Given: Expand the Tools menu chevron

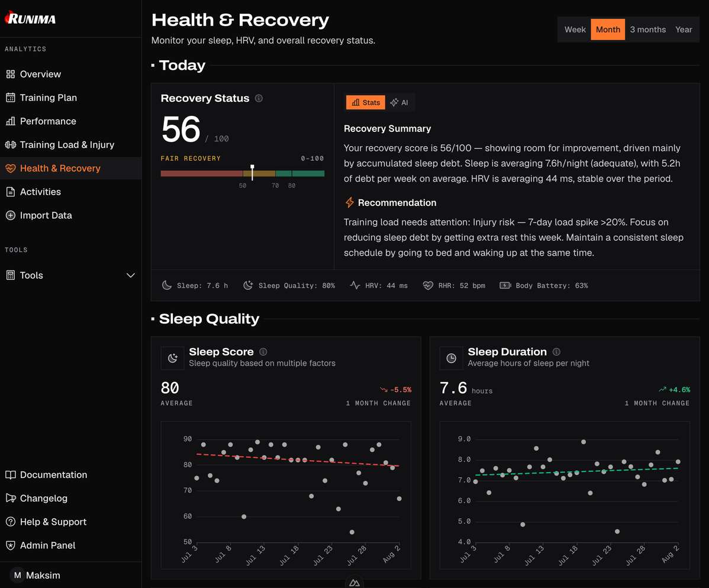Looking at the screenshot, I should click(x=131, y=275).
